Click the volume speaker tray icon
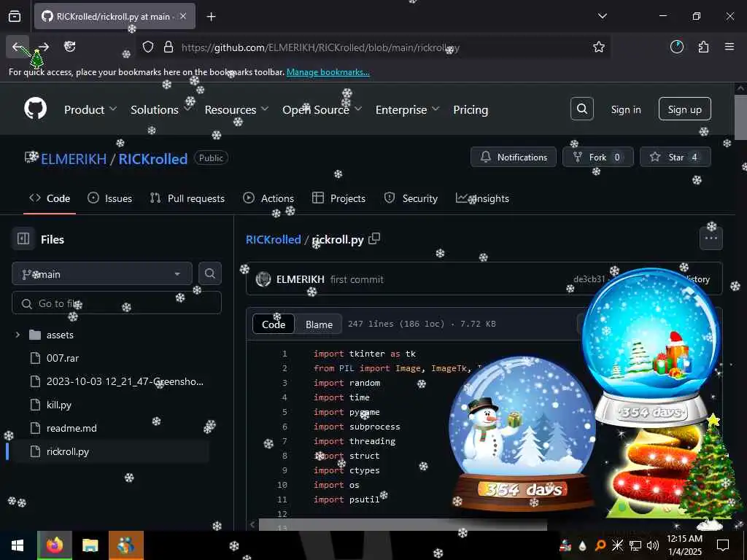 (653, 545)
